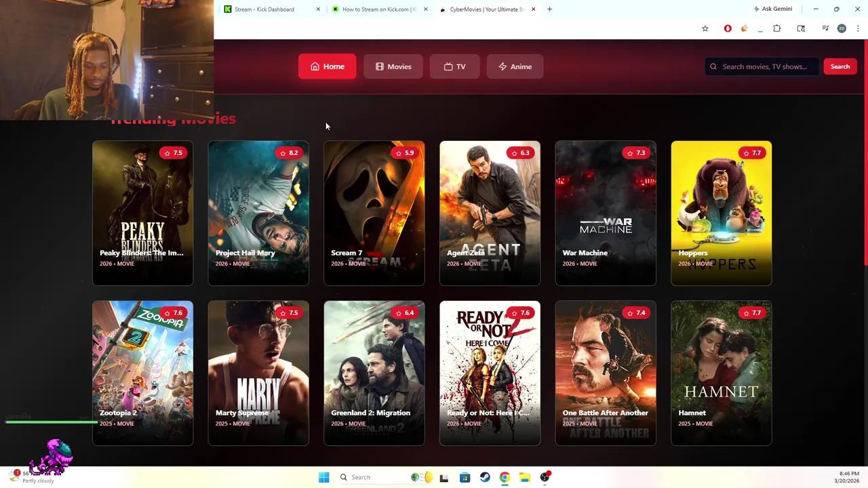Viewport: 868px width, 488px height.
Task: Click the red Search button
Action: (x=840, y=66)
